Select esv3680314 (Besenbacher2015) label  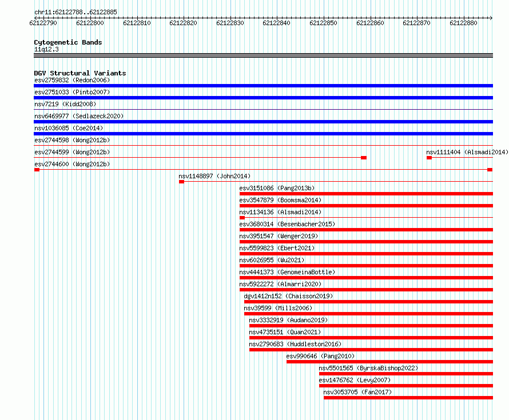click(287, 224)
